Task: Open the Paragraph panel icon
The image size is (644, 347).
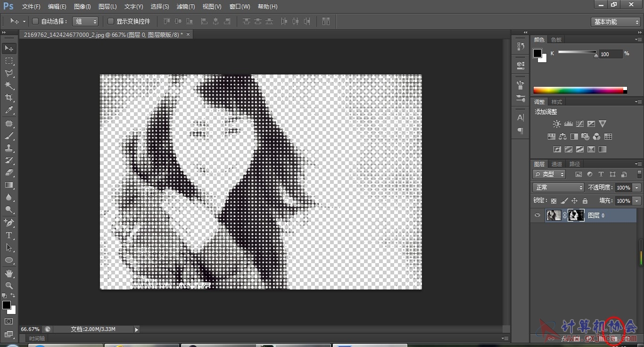Action: click(520, 131)
